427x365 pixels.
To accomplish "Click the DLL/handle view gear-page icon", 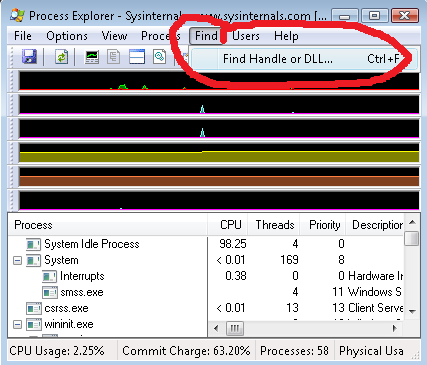I will click(160, 57).
